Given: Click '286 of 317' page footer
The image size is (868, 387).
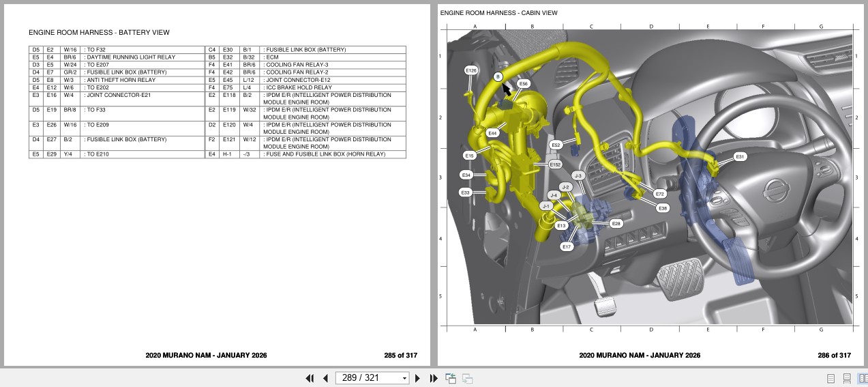Looking at the screenshot, I should click(x=834, y=355).
